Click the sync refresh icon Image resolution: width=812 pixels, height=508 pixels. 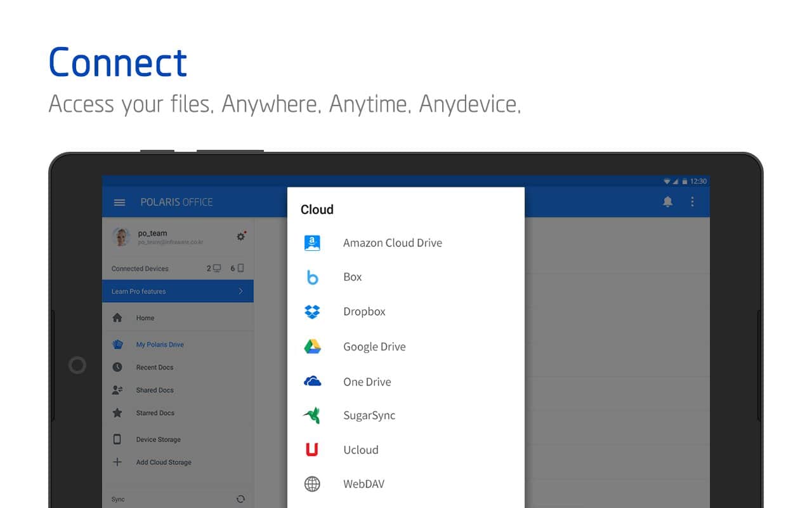[240, 499]
